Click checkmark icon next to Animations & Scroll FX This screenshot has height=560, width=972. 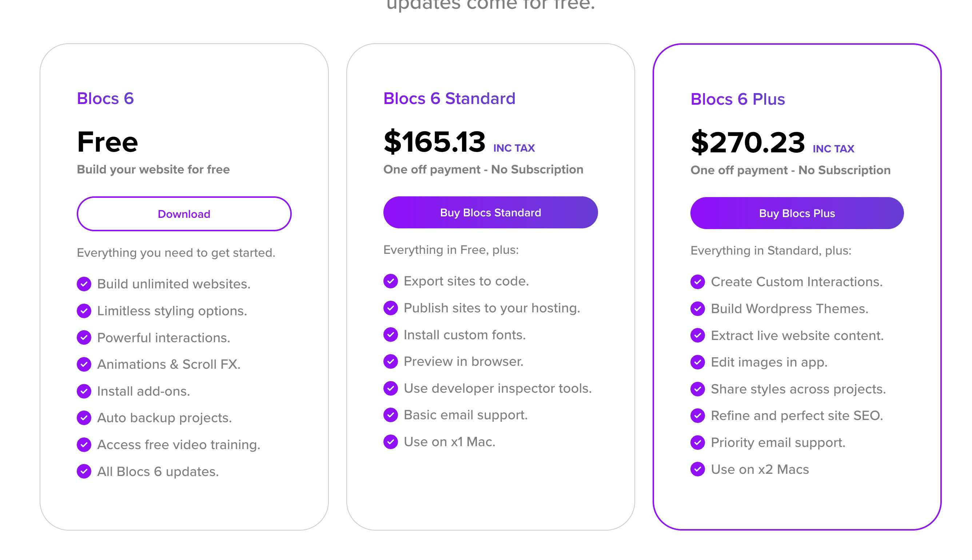(x=84, y=364)
